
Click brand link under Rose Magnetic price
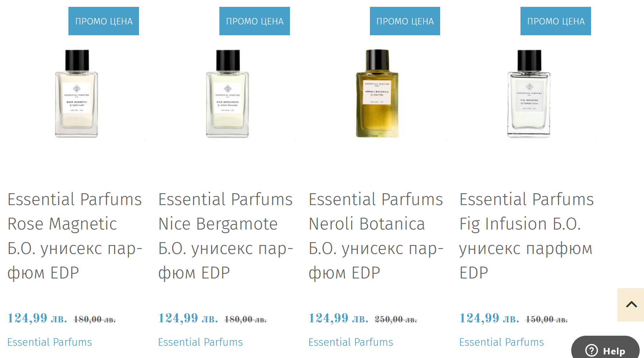click(x=50, y=342)
